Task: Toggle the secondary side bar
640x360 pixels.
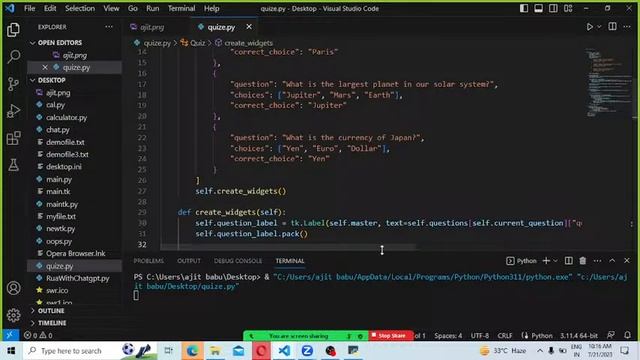Action: 553,8
